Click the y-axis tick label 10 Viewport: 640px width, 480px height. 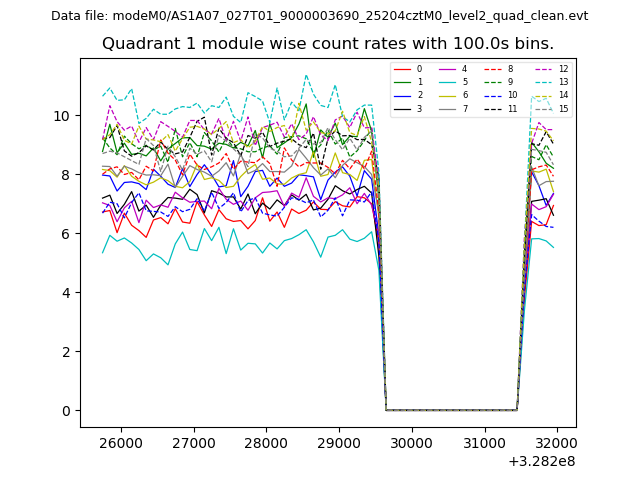point(62,116)
